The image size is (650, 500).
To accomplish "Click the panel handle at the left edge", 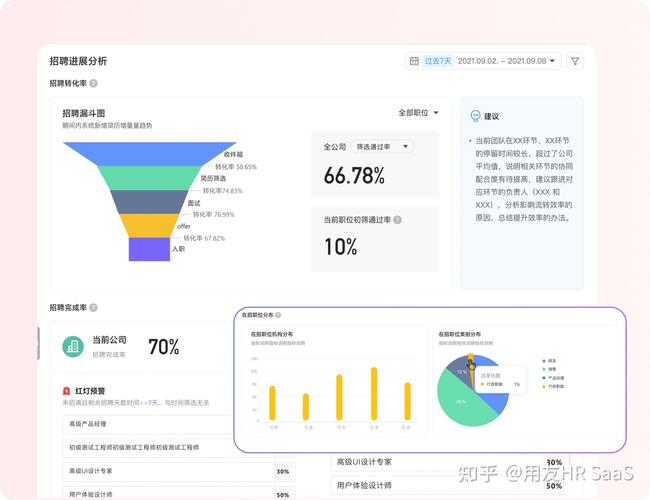I will click(x=39, y=343).
